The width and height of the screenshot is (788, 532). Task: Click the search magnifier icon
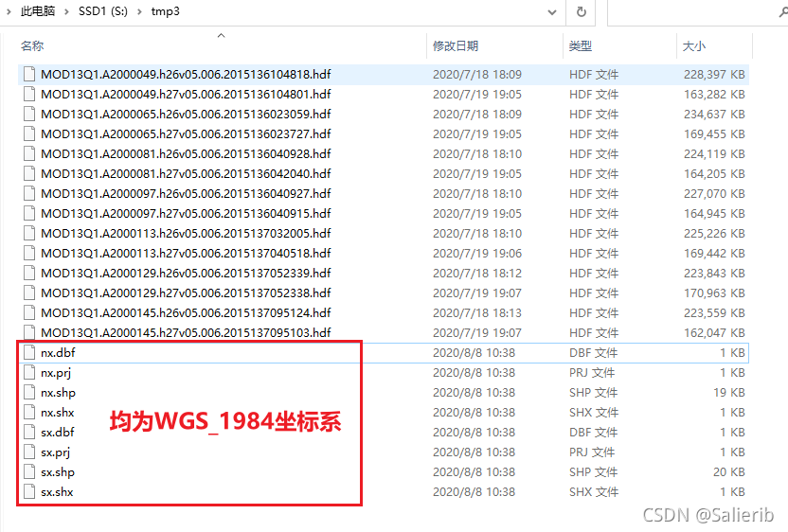click(x=783, y=11)
